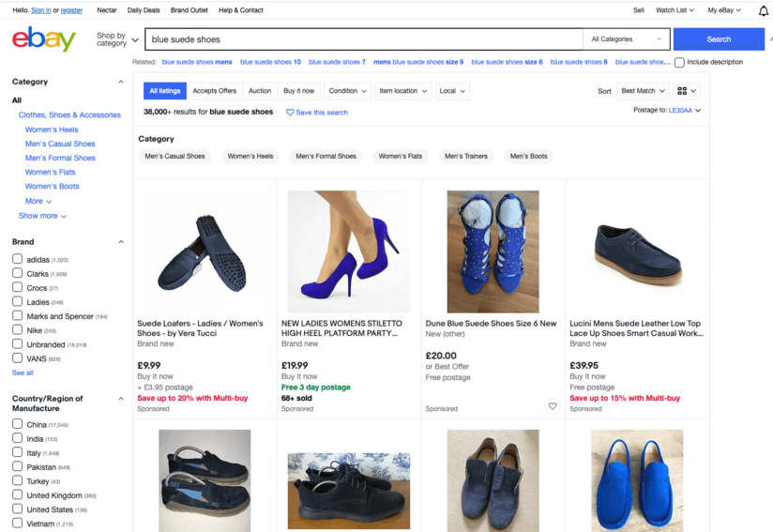Open Daily Deals in top bar
Screen dimensions: 773x532
144,10
